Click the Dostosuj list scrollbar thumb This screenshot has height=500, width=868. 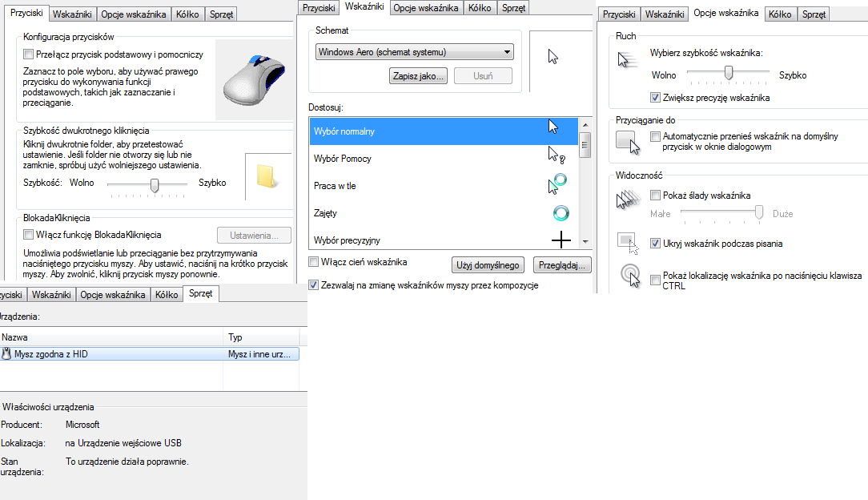585,145
